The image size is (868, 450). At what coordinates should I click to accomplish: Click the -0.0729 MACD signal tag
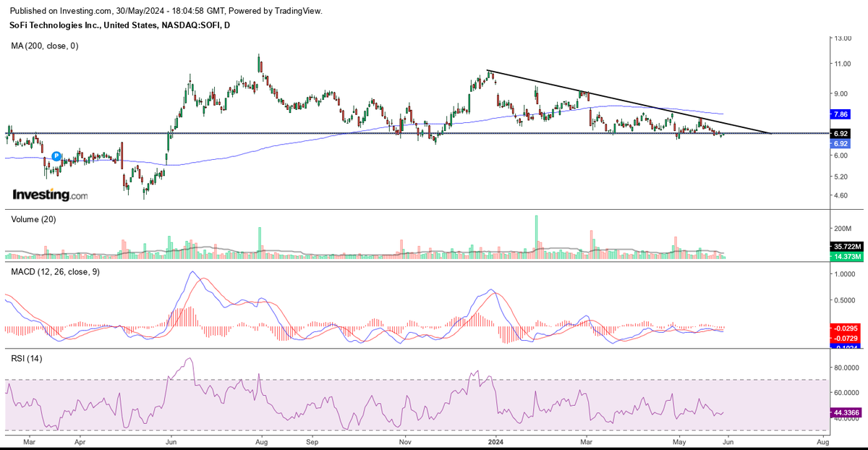(845, 339)
